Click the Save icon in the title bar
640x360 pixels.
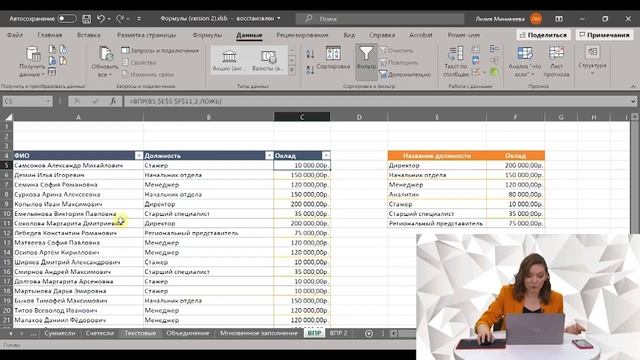[87, 19]
